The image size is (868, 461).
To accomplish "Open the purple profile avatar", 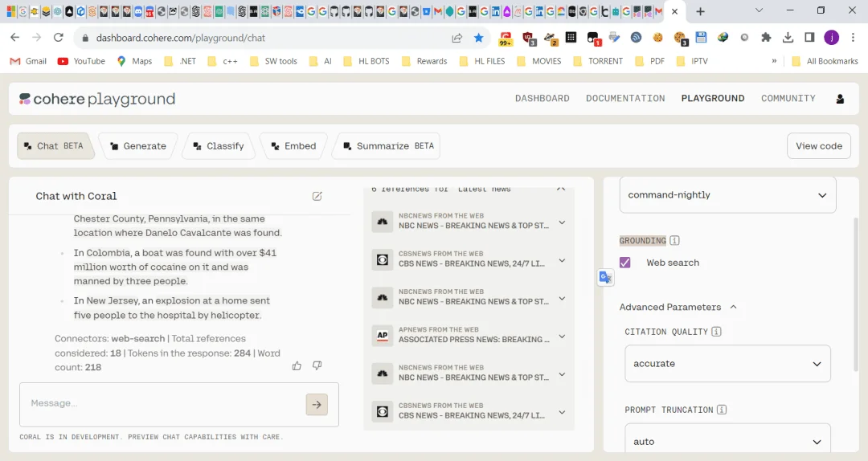I will (x=832, y=38).
